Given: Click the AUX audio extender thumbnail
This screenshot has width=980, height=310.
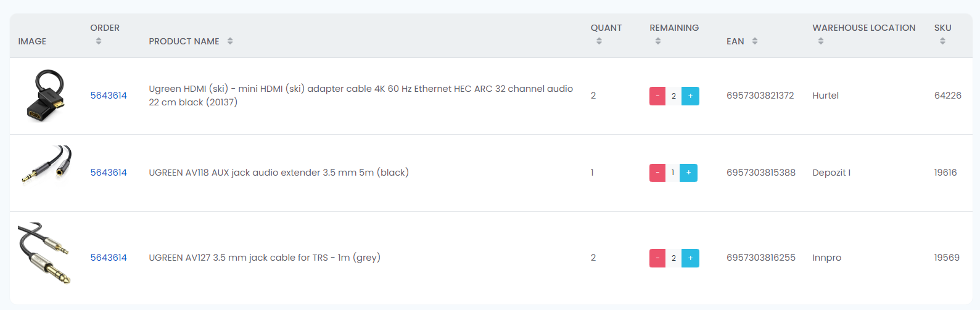Looking at the screenshot, I should click(x=46, y=165).
